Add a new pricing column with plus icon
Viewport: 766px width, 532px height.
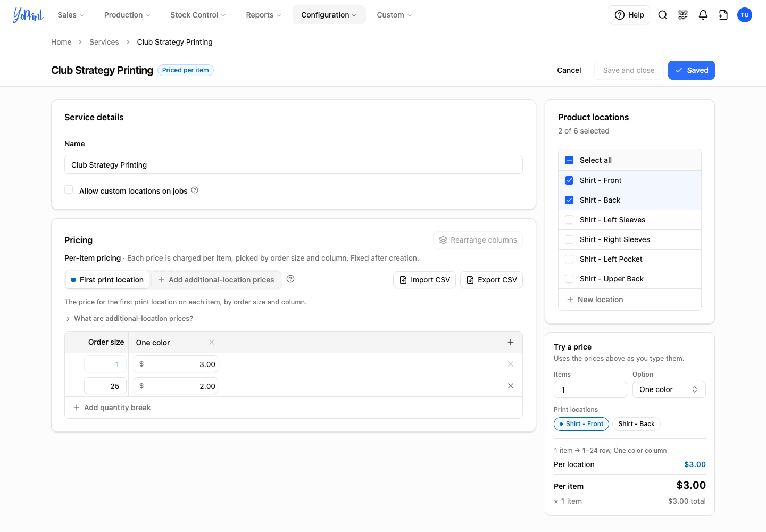[x=511, y=342]
